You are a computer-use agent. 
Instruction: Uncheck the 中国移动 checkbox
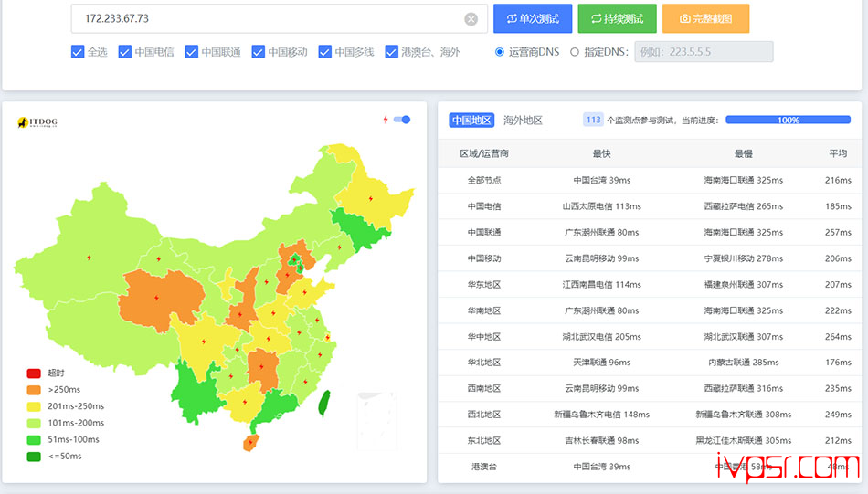click(x=258, y=52)
